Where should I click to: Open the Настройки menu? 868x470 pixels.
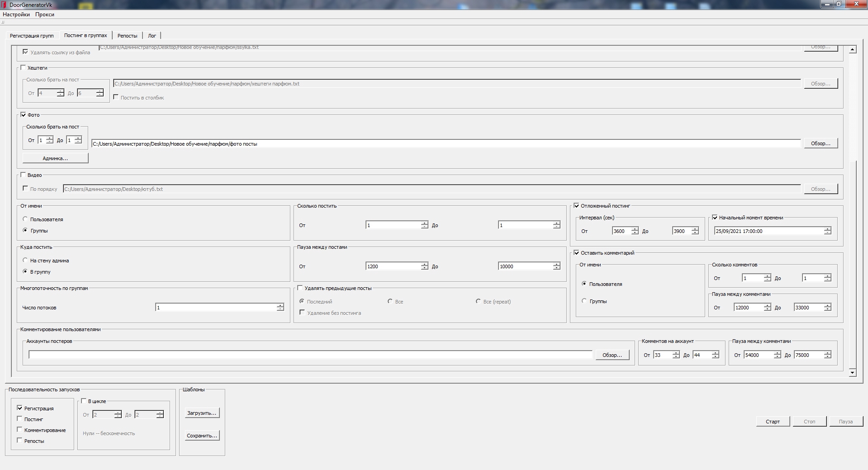click(x=16, y=14)
